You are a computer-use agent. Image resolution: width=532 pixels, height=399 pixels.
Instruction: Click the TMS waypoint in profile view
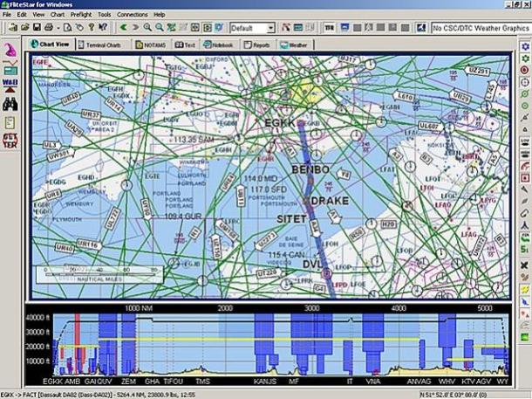[202, 382]
